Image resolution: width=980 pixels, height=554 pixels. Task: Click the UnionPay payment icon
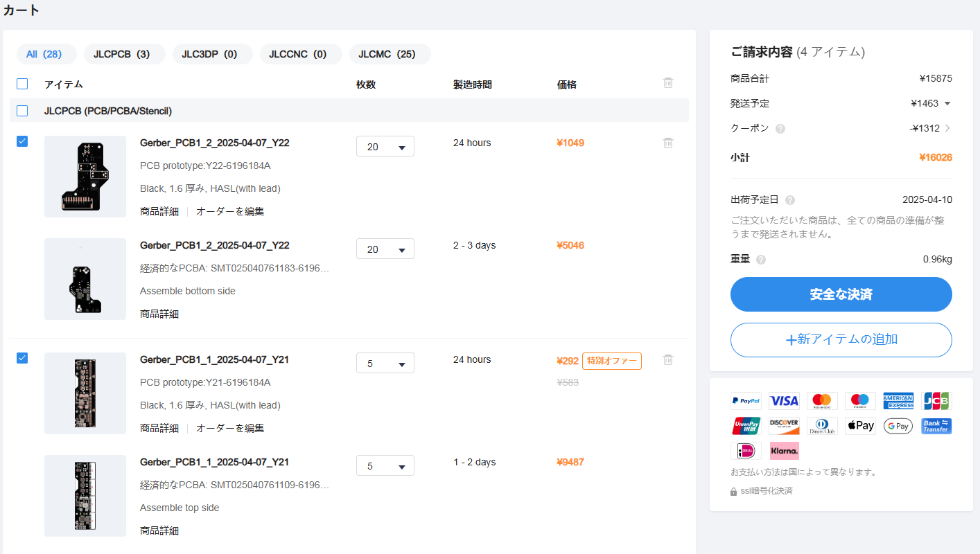click(746, 426)
